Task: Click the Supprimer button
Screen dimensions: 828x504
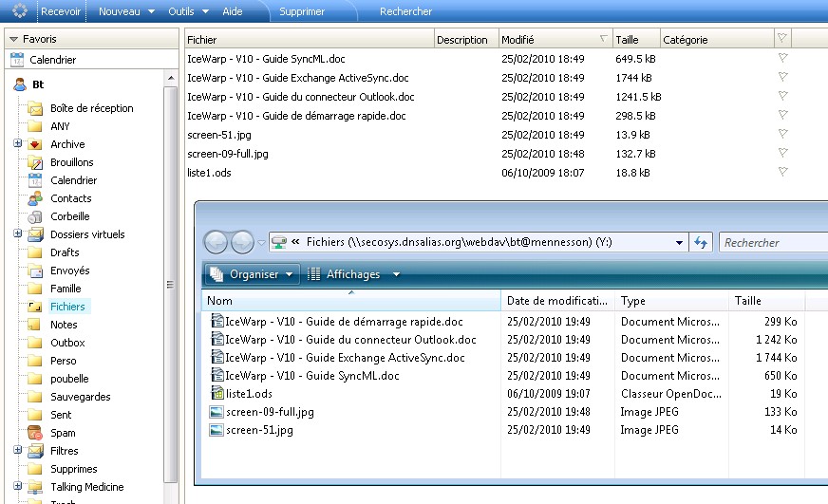Action: tap(302, 11)
